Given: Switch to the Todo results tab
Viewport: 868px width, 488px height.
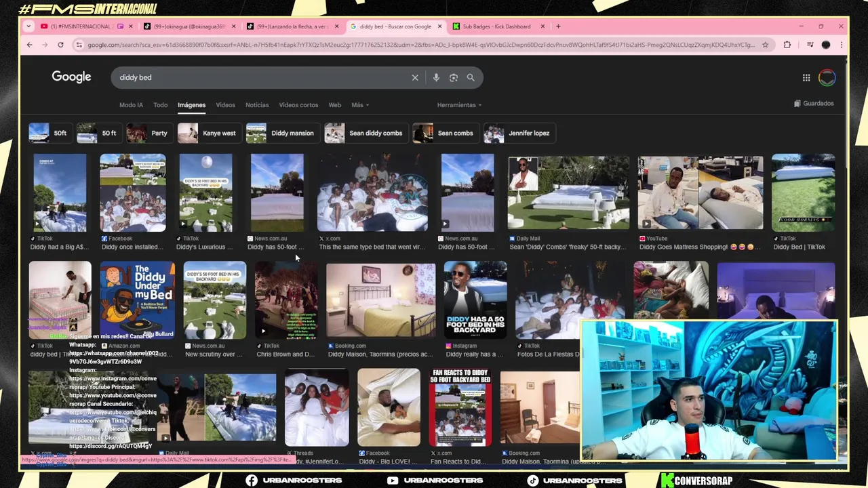Looking at the screenshot, I should pyautogui.click(x=160, y=105).
